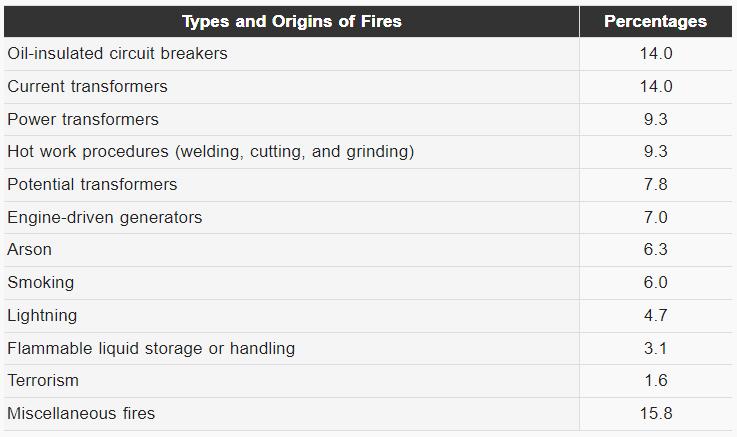Select the Oil-insulated circuit breakers row label
The image size is (737, 437).
(x=118, y=54)
